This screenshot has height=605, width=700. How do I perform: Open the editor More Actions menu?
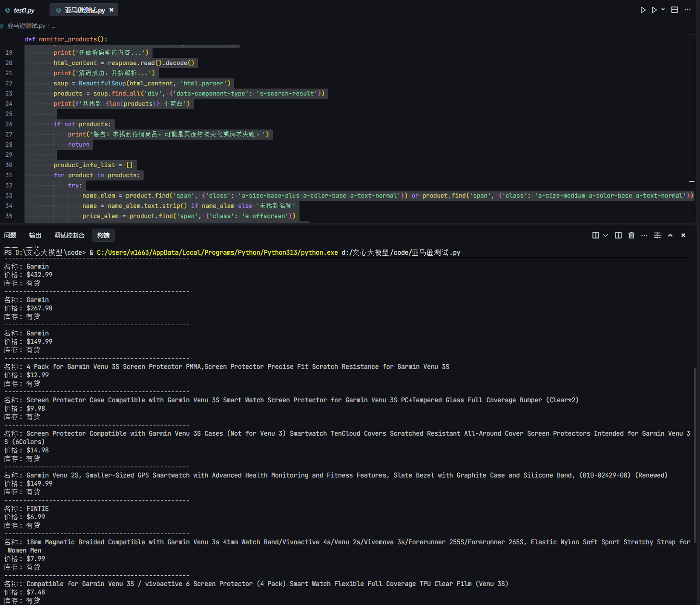[x=688, y=10]
